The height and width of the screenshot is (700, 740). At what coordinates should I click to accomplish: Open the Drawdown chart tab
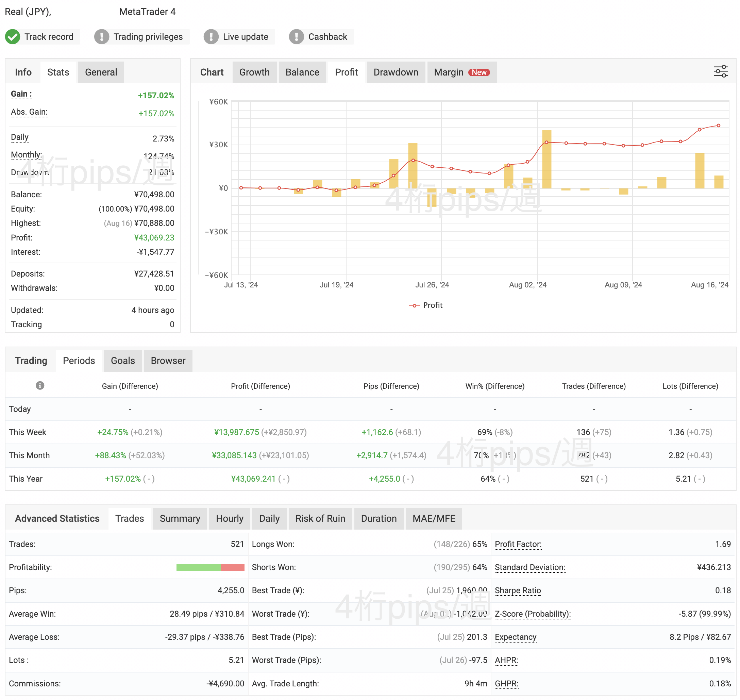(x=396, y=72)
